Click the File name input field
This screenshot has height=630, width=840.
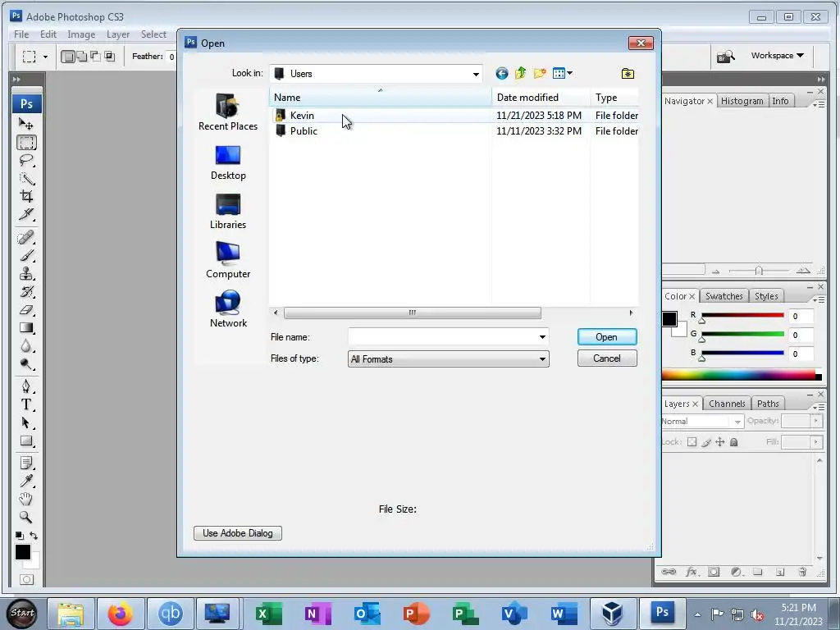click(x=442, y=337)
